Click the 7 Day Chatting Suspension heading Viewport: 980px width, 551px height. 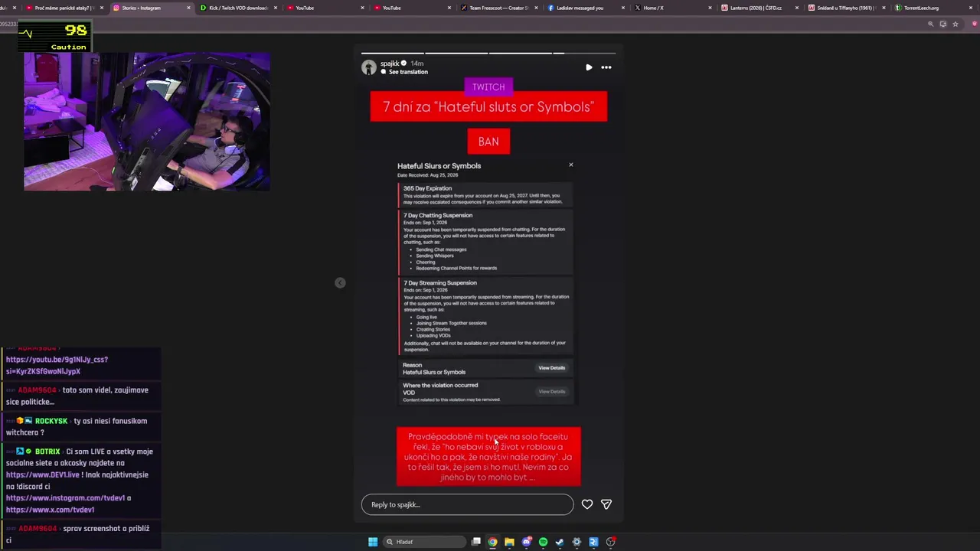438,216
